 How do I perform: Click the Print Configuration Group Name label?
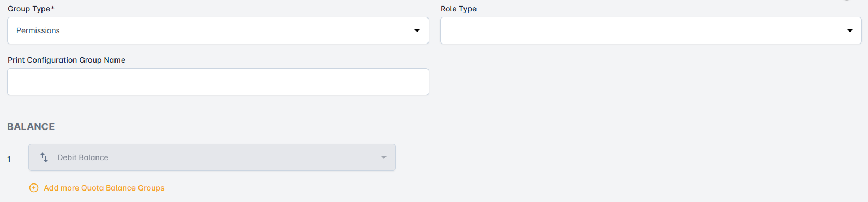(x=67, y=60)
